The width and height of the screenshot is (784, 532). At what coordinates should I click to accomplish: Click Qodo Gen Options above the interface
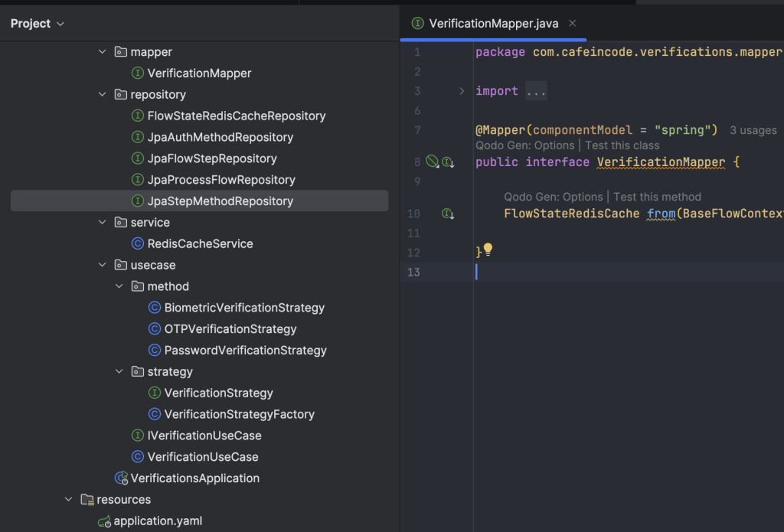[x=525, y=145]
